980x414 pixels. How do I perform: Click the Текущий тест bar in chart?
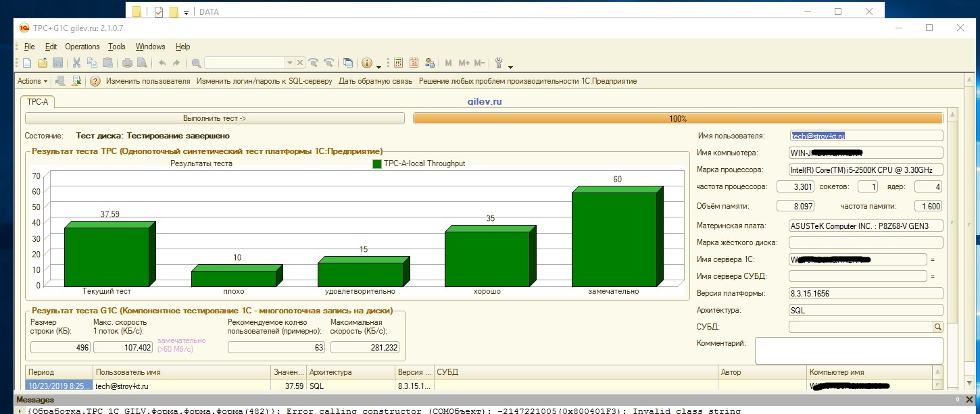[110, 255]
